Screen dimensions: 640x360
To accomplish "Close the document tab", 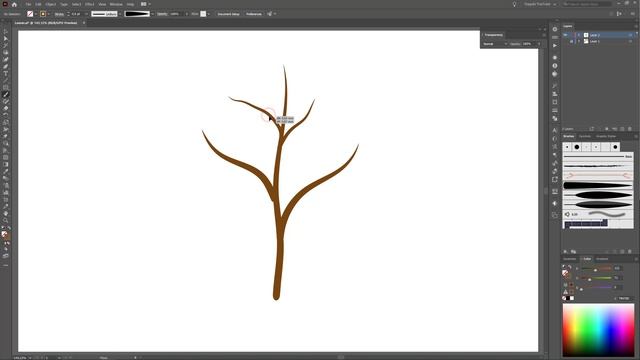I will (x=84, y=23).
